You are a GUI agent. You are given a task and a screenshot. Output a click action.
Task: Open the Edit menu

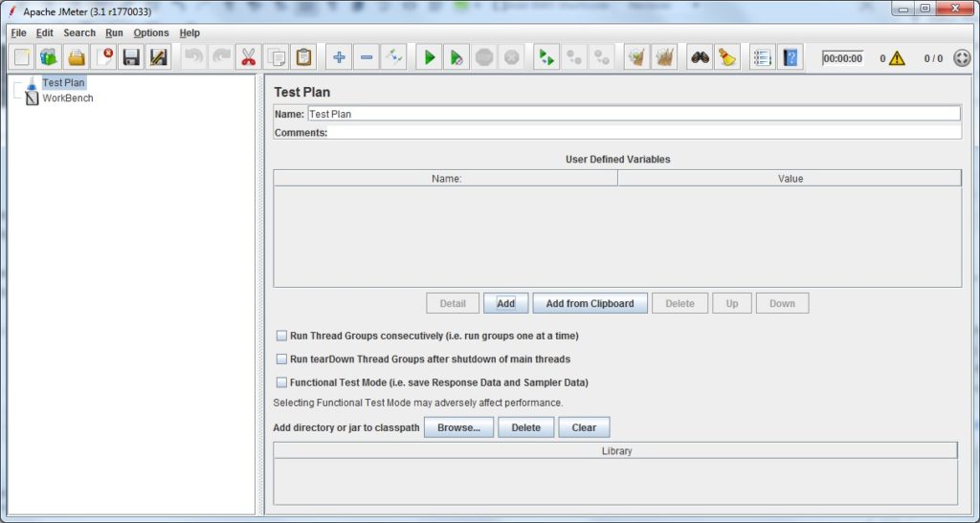[44, 33]
